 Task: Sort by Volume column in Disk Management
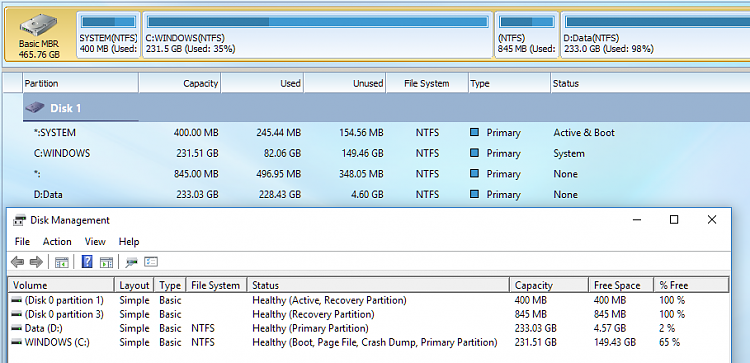tap(62, 286)
